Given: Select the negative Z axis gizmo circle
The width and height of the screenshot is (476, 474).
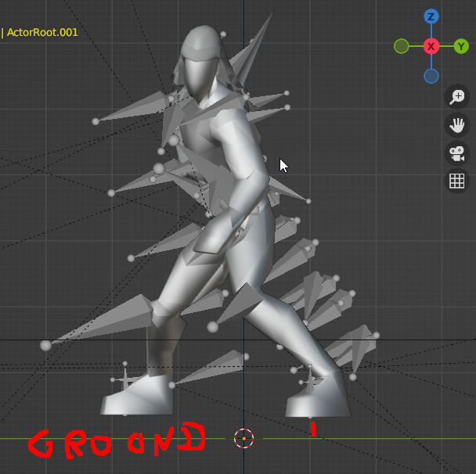Looking at the screenshot, I should coord(431,76).
